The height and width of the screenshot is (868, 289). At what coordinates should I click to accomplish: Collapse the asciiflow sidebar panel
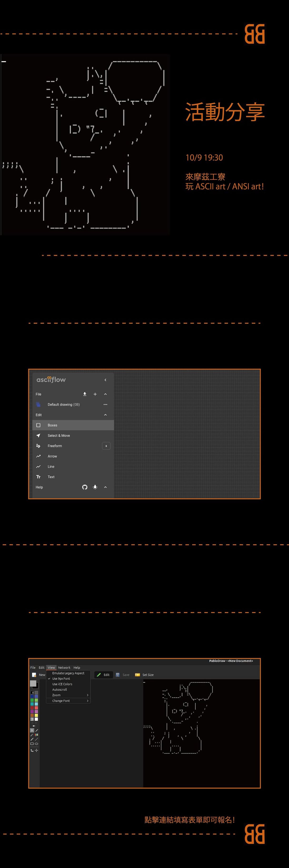105,380
